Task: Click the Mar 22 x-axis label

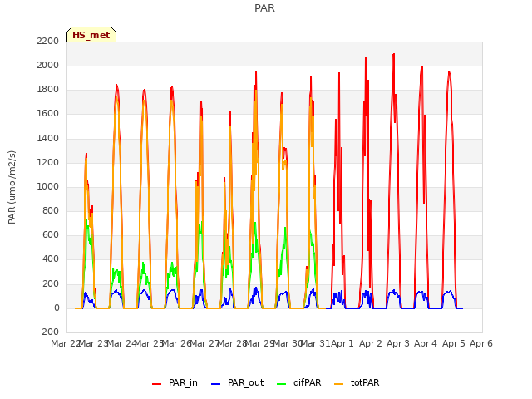Action: 66,343
